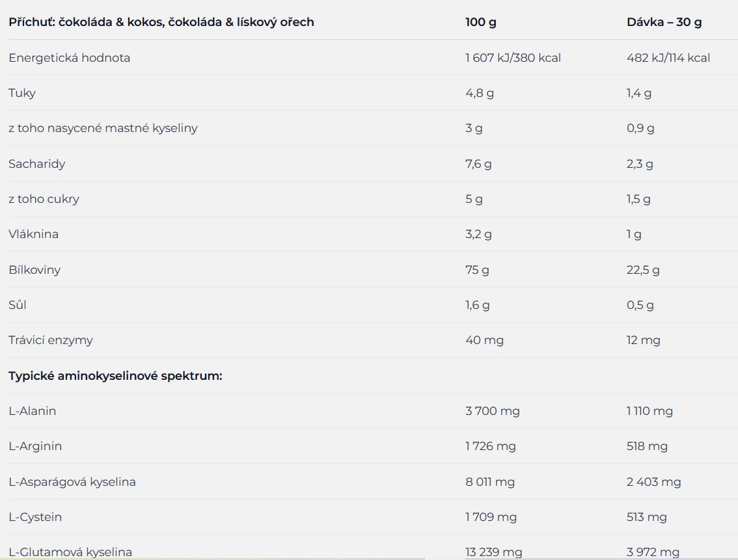The image size is (738, 560).
Task: Click the Typické aminokyselinové spektrum heading
Action: [x=115, y=376]
